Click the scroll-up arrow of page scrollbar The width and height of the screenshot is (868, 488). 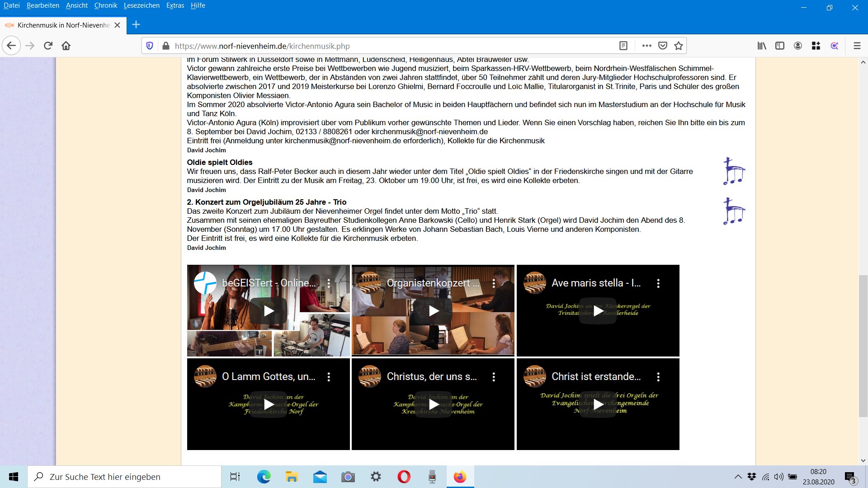tap(863, 62)
